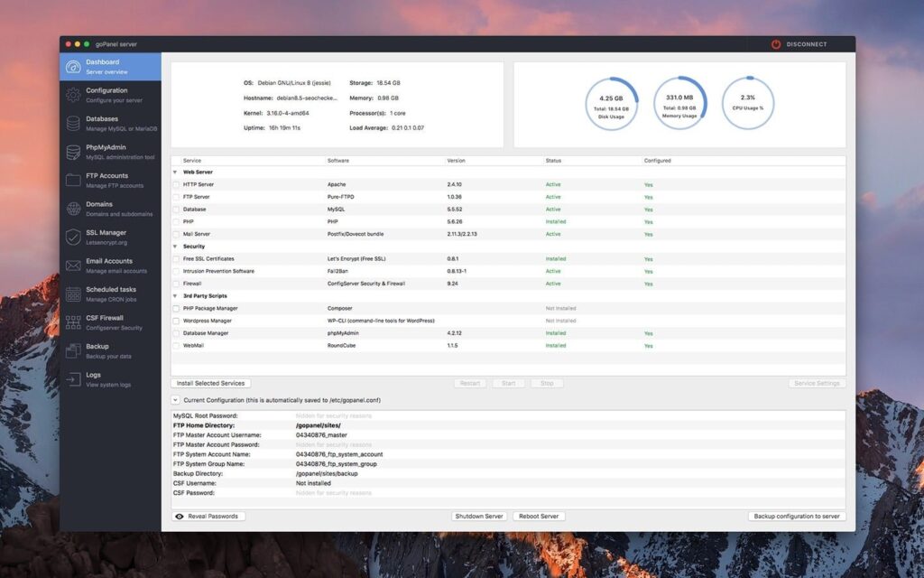The width and height of the screenshot is (924, 578).
Task: Open Scheduled tasks to manage CRON jobs
Action: pyautogui.click(x=110, y=293)
